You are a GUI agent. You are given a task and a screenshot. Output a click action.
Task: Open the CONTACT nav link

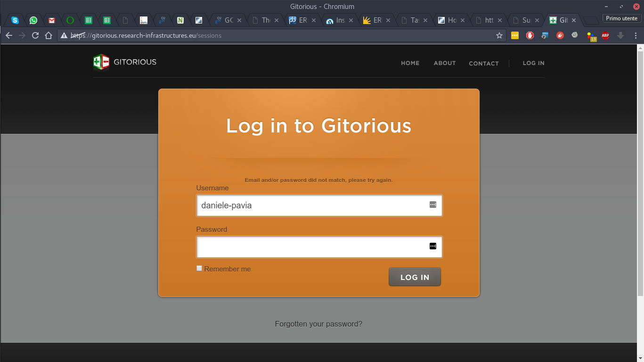point(484,63)
